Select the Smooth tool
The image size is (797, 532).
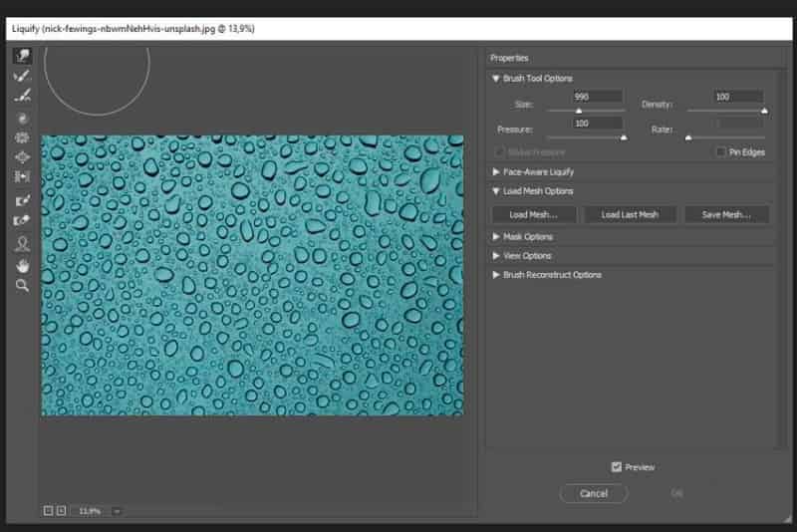tap(22, 96)
